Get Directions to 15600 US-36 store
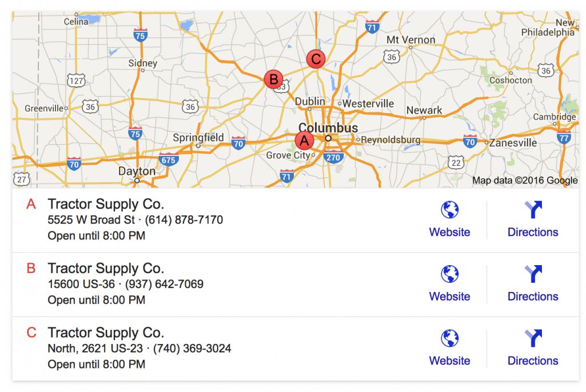This screenshot has width=586, height=392. tap(533, 297)
